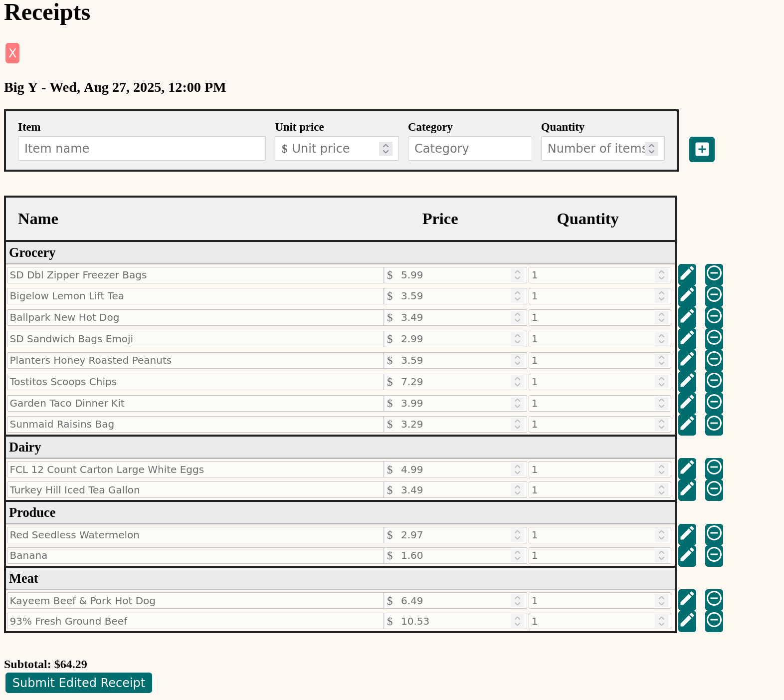This screenshot has height=700, width=784.
Task: Edit the SD Dbl Zipper Freezer Bags row
Action: [687, 274]
